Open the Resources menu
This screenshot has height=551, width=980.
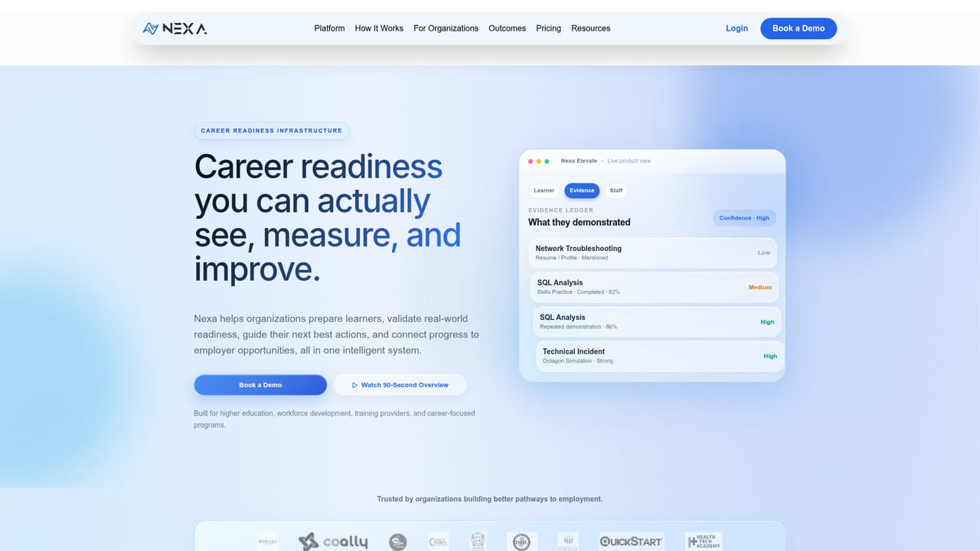click(x=591, y=28)
